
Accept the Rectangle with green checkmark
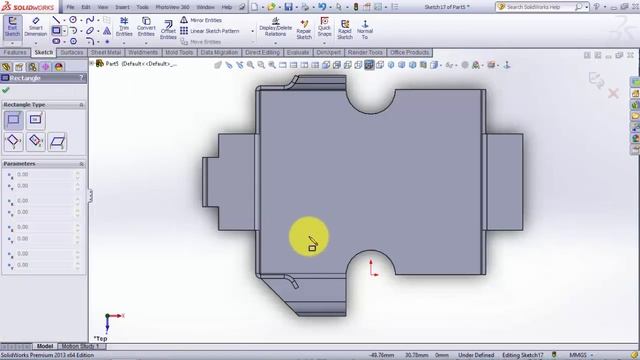pos(6,90)
